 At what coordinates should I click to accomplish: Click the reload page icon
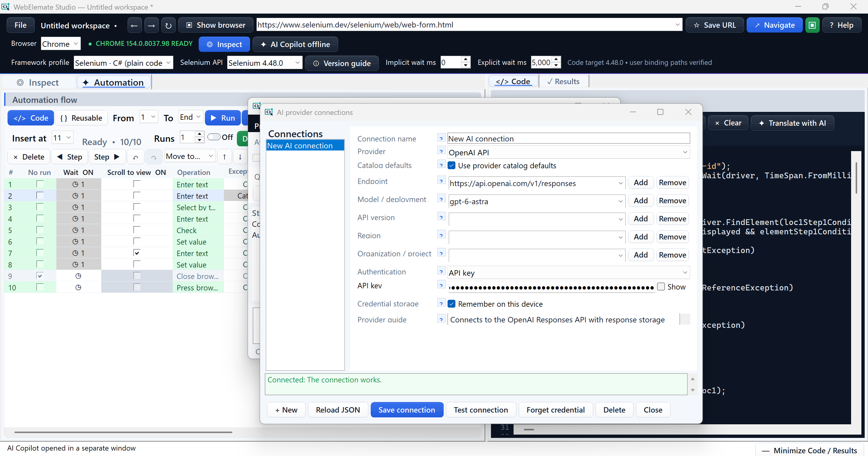click(x=168, y=25)
